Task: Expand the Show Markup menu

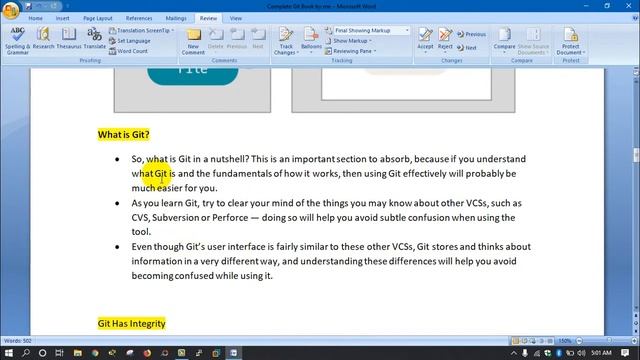Action: (x=349, y=41)
